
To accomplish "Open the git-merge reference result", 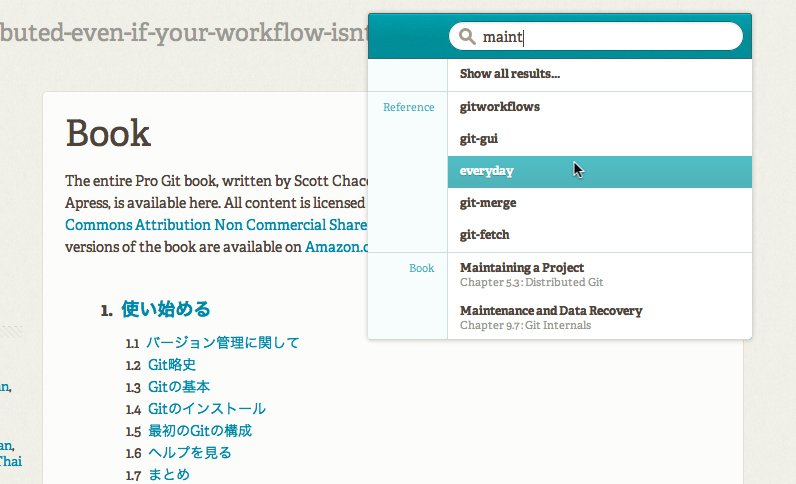I will (x=488, y=203).
